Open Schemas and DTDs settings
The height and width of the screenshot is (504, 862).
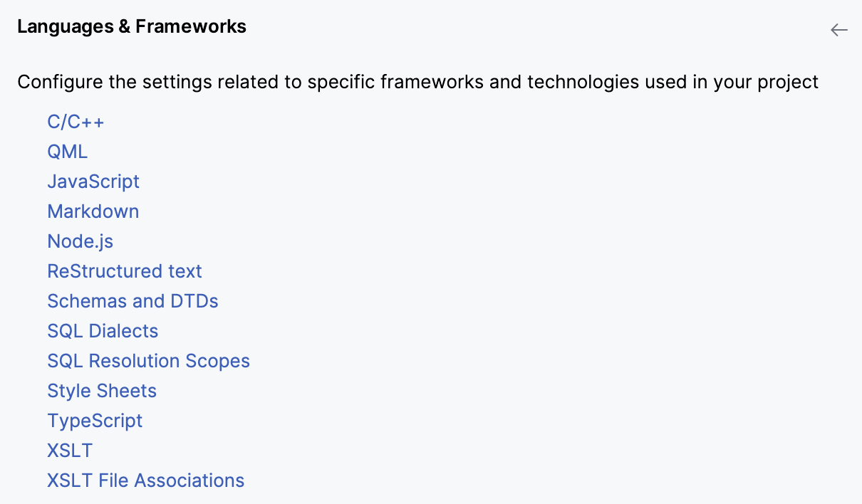click(x=133, y=300)
